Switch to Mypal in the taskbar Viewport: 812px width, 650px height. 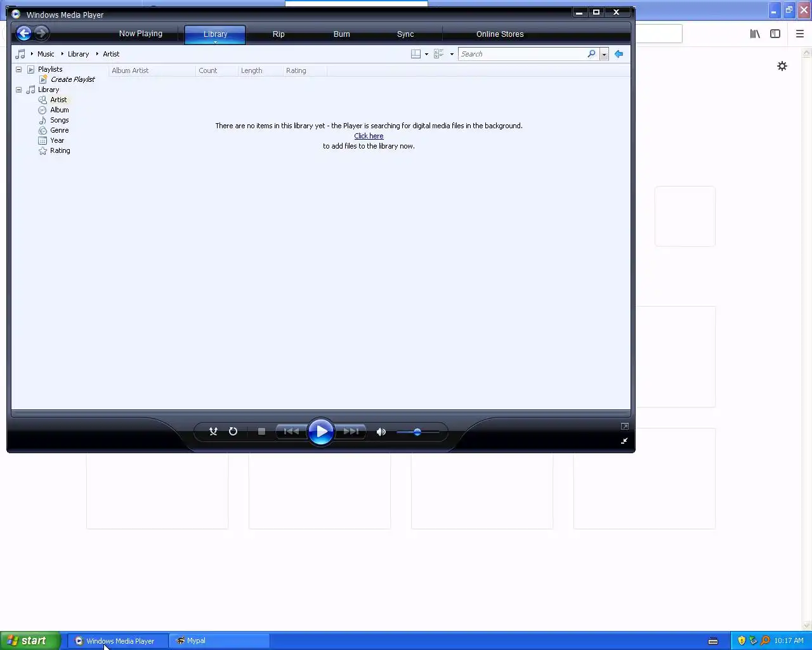(x=219, y=641)
